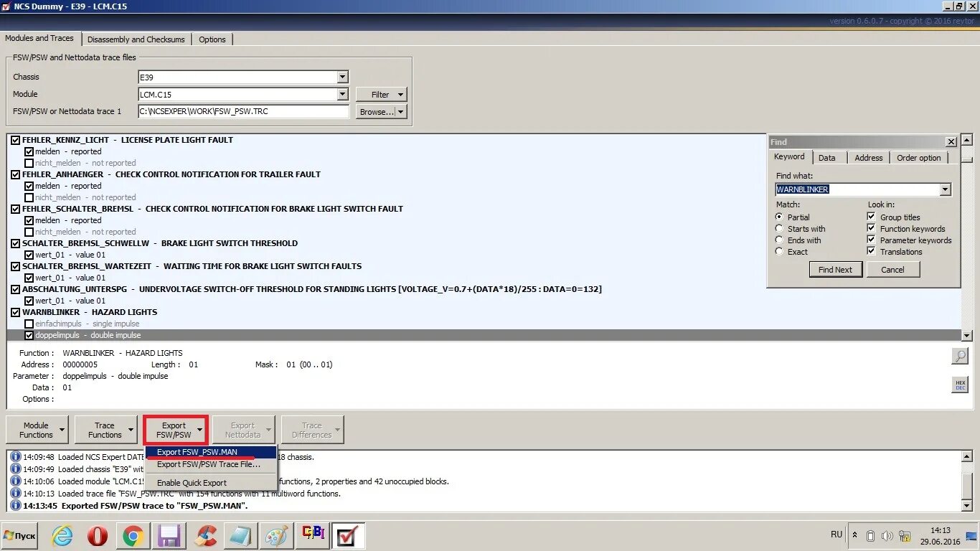Click the colored letters taskbar icon
This screenshot has width=980, height=551.
(313, 535)
